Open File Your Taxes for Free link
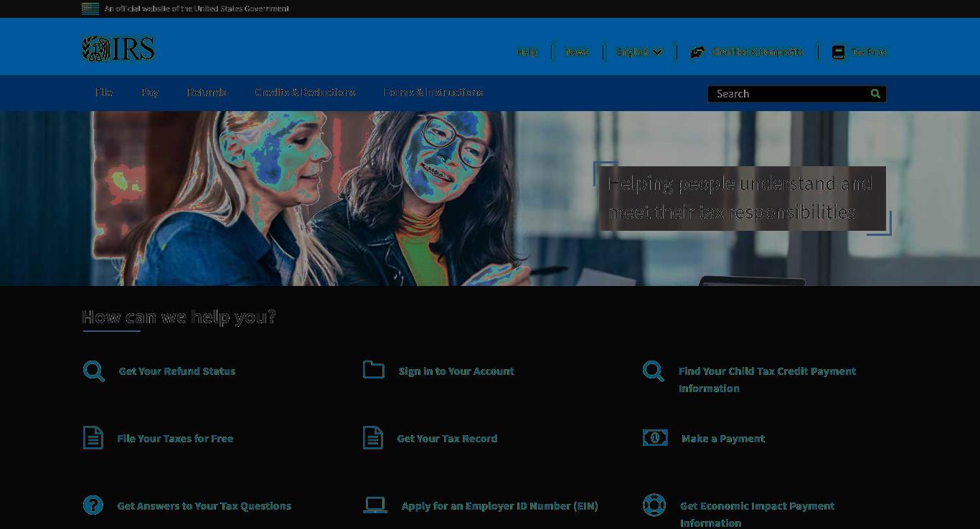The image size is (980, 529). click(175, 439)
